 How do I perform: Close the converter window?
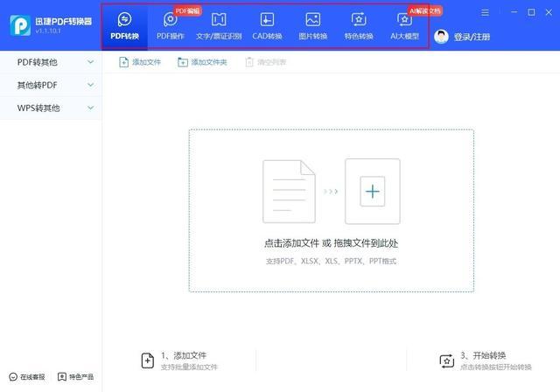point(549,12)
